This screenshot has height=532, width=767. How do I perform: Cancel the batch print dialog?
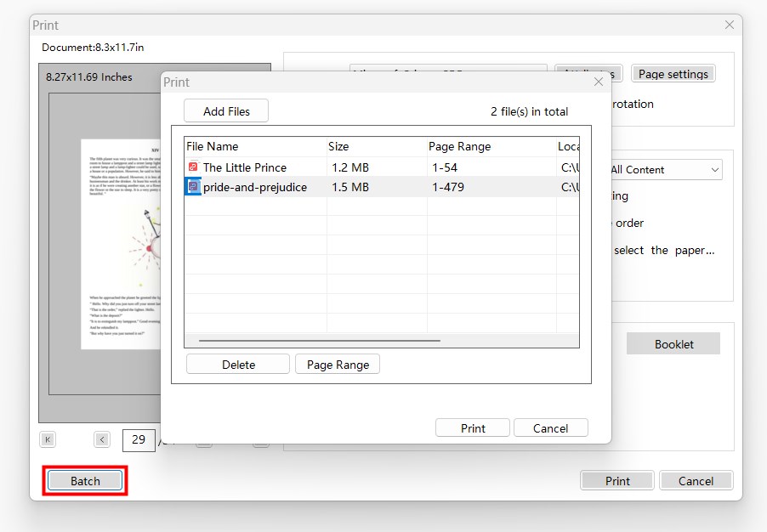[550, 427]
